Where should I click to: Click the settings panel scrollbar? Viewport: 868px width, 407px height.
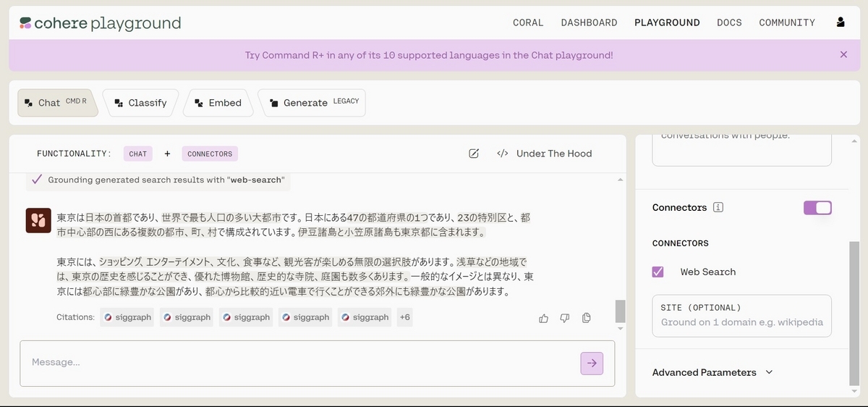click(854, 313)
